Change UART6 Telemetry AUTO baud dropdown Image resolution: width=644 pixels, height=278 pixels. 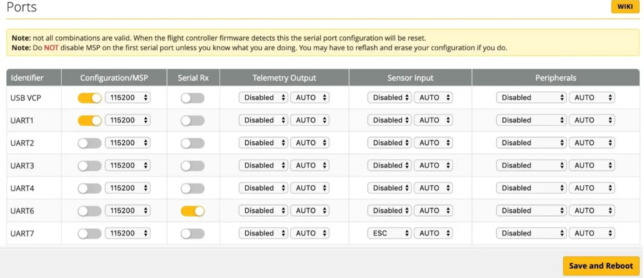[310, 211]
